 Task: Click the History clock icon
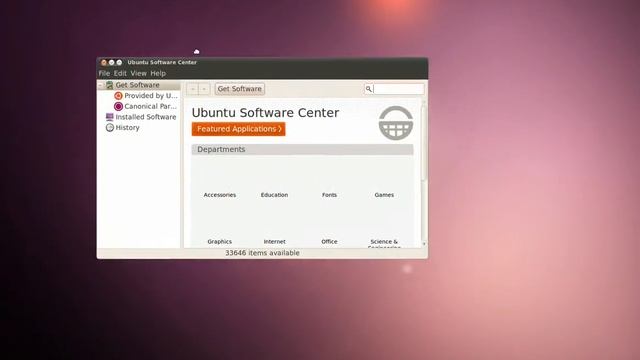click(109, 127)
